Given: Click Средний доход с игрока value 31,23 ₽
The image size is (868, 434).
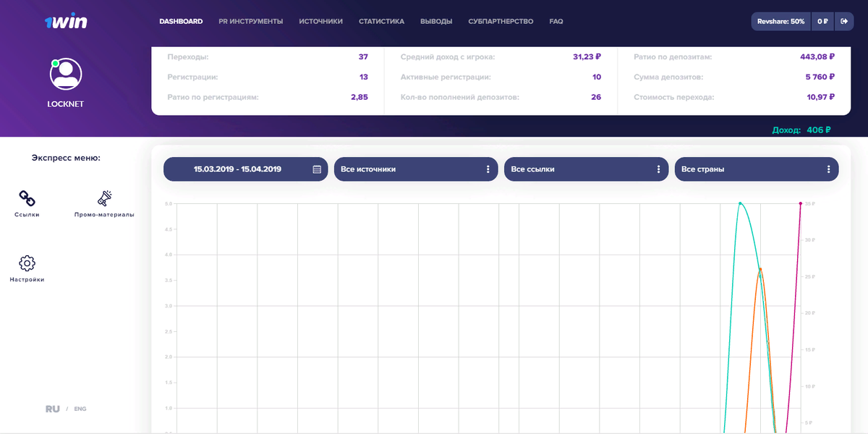Looking at the screenshot, I should click(587, 56).
